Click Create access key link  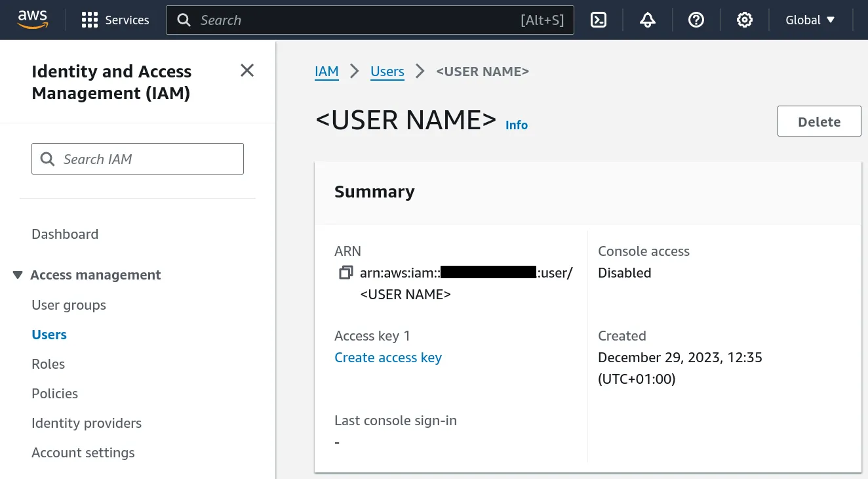(x=388, y=358)
